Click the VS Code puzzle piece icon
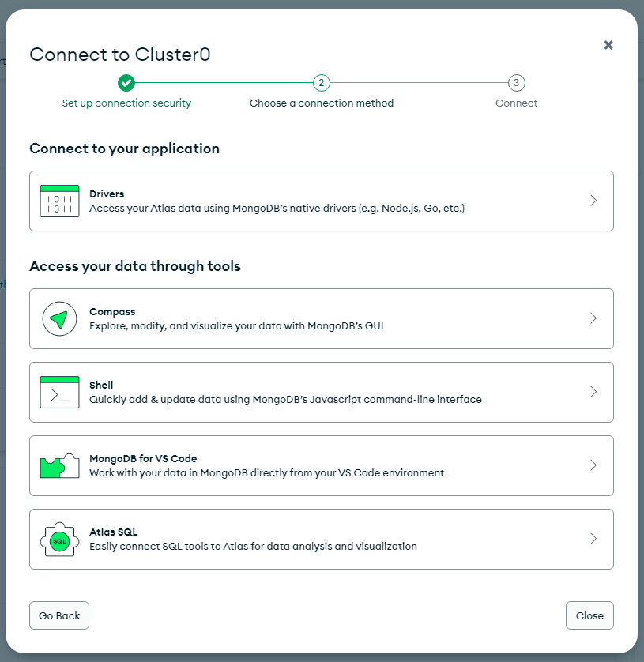Screen dimensions: 644x662 click(59, 465)
